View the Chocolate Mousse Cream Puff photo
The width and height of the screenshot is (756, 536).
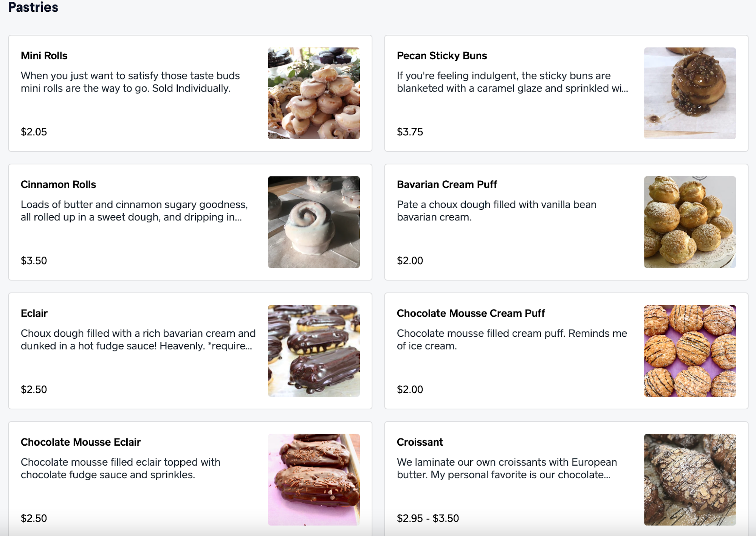click(x=690, y=351)
